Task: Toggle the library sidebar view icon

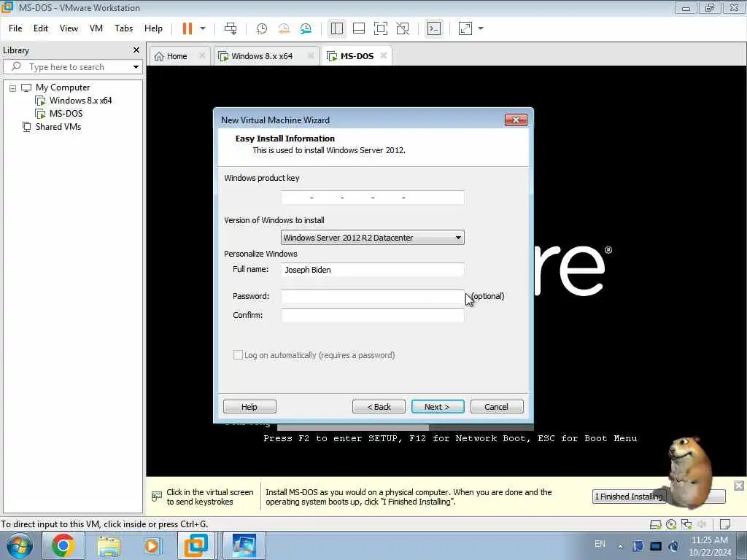Action: tap(337, 28)
